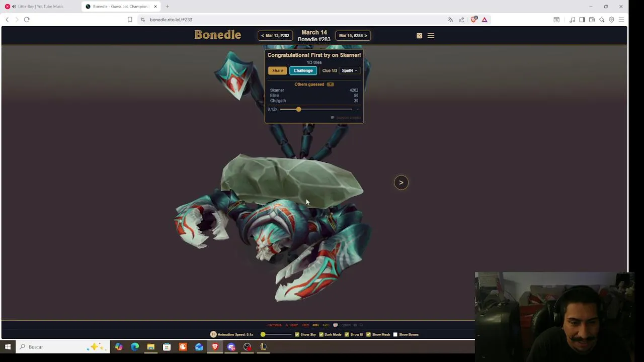Open the Brave VPN shield icon
This screenshot has height=362, width=644.
[611, 20]
